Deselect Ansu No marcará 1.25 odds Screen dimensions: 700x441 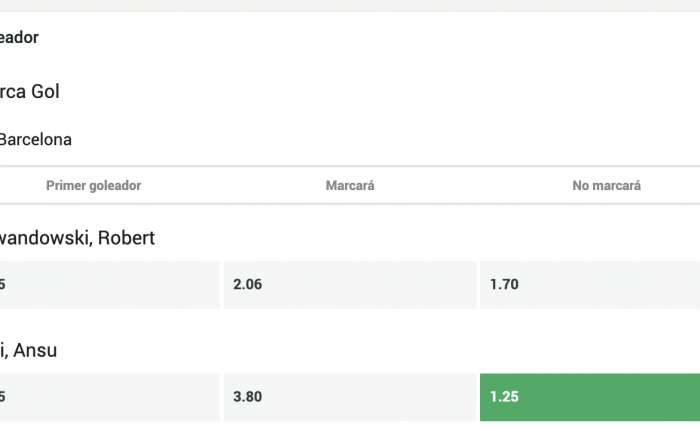click(590, 397)
